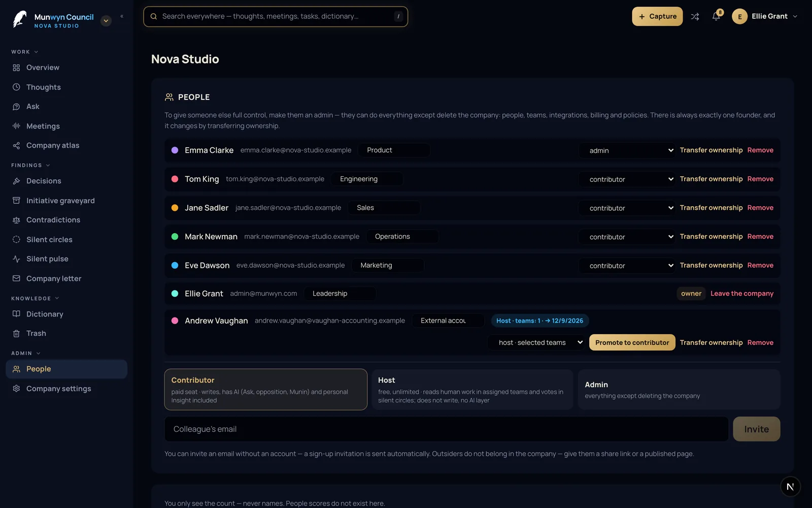Open the shuffle icon in the top bar
The width and height of the screenshot is (812, 508).
(695, 16)
